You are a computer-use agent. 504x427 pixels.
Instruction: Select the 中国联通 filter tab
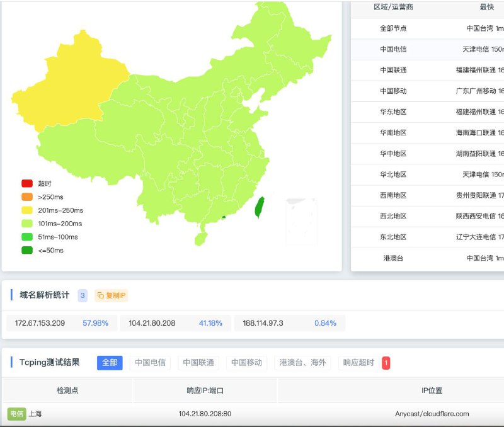[198, 363]
